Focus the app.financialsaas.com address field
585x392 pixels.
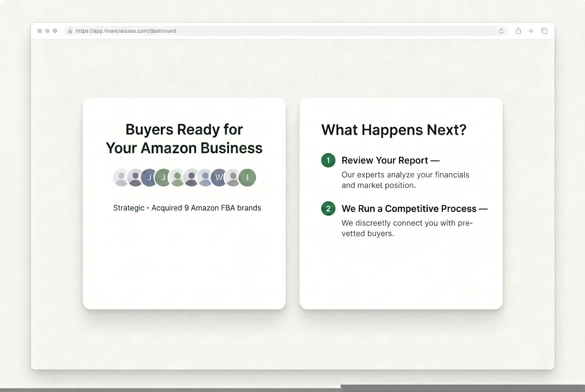286,31
